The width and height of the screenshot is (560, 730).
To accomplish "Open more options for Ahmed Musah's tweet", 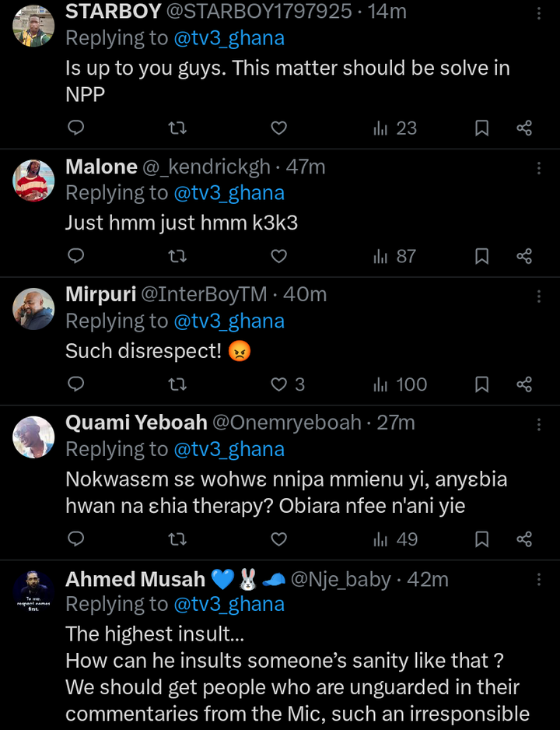I will (539, 580).
